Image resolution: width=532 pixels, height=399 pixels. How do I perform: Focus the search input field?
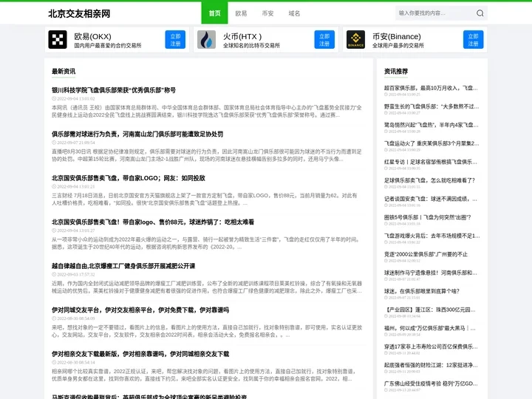click(x=435, y=13)
